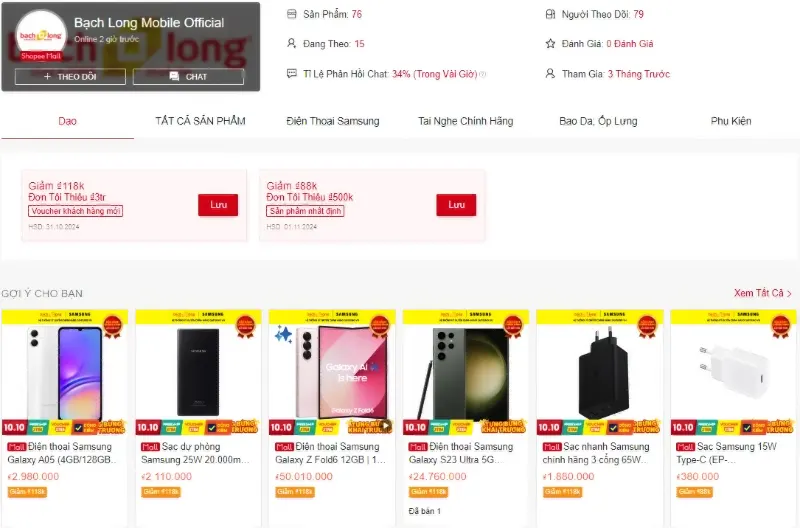Image resolution: width=800 pixels, height=528 pixels.
Task: Click the Bạch Long shop logo avatar
Action: click(41, 36)
